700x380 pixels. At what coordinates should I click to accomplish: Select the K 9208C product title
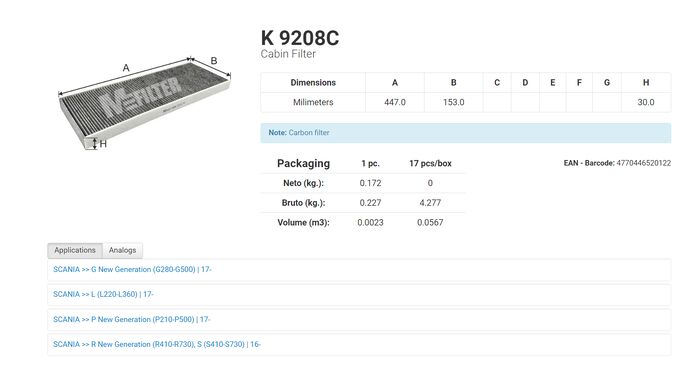(300, 38)
